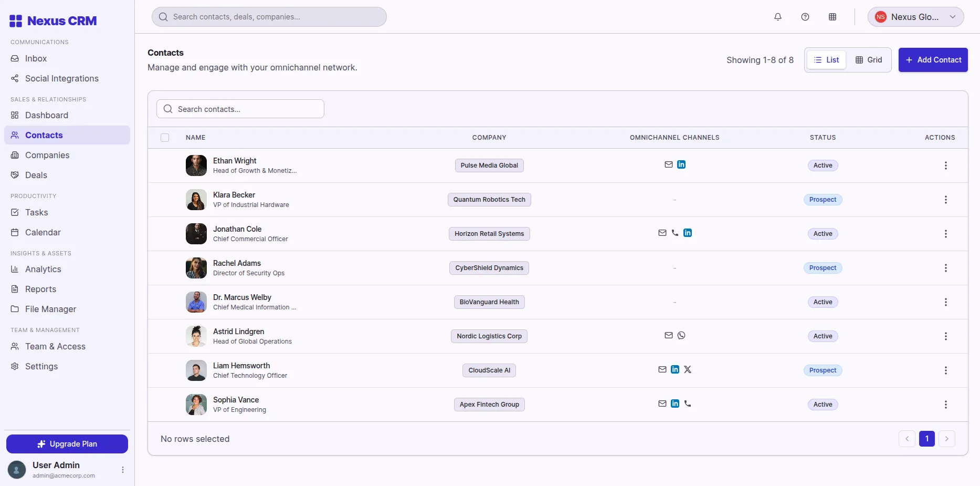Open Team & Access in sidebar

[67, 346]
